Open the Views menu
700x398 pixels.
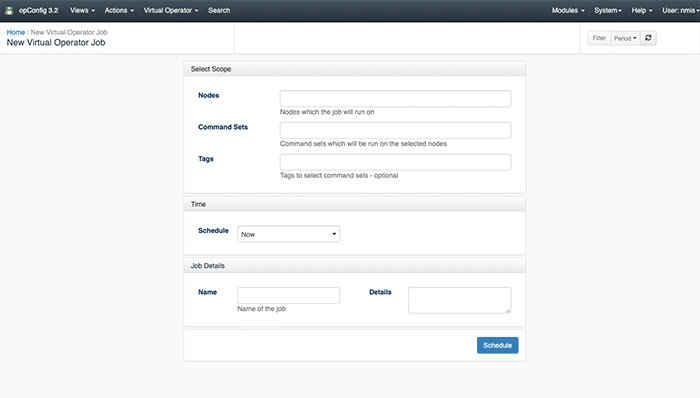click(x=82, y=10)
